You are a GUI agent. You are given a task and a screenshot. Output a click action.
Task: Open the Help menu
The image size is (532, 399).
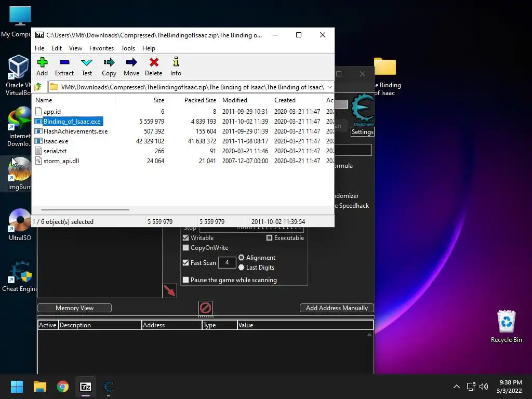tap(149, 48)
